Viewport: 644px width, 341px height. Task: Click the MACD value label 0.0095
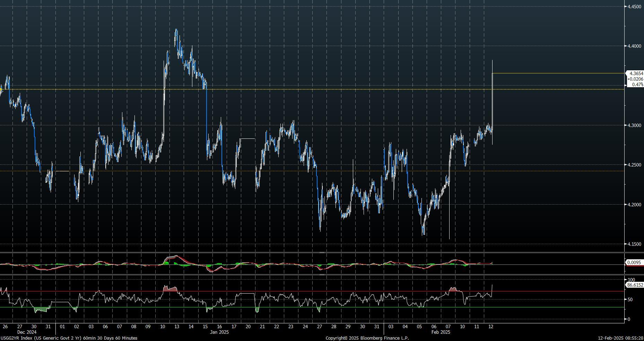(635, 262)
